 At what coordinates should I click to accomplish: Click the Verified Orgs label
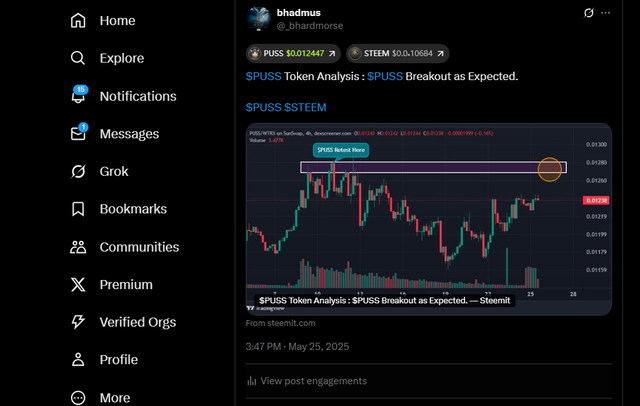138,322
